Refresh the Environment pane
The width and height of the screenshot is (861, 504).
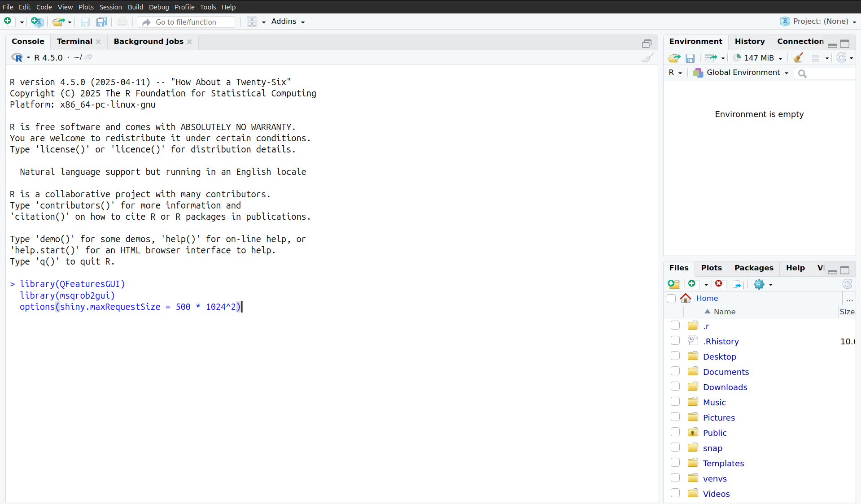pos(842,57)
